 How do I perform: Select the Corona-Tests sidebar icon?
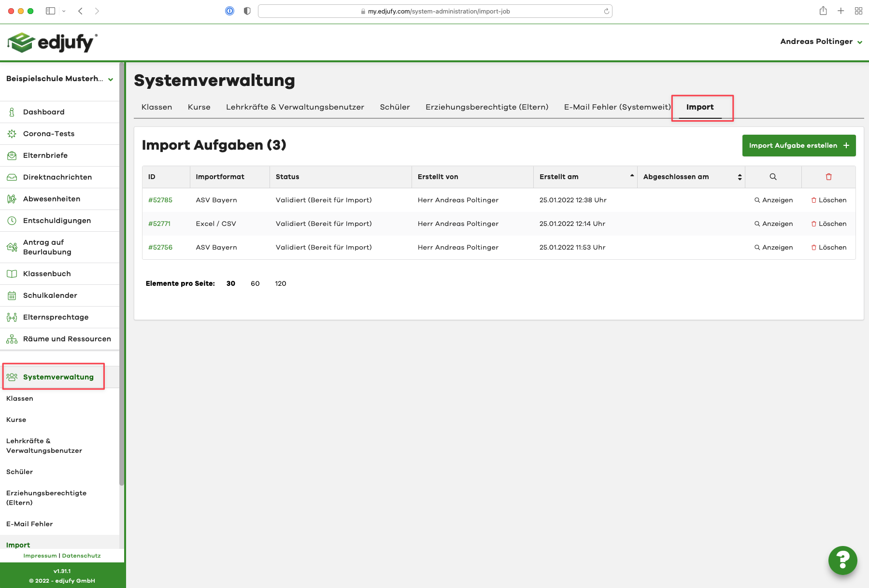pos(12,134)
